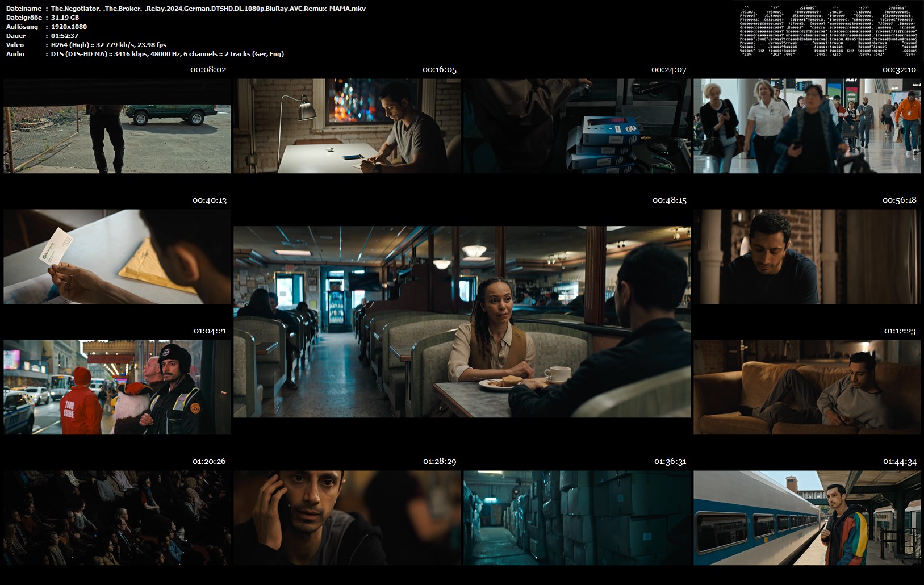This screenshot has width=924, height=585.
Task: Open the thumbnail of hand holding business card
Action: click(x=117, y=257)
